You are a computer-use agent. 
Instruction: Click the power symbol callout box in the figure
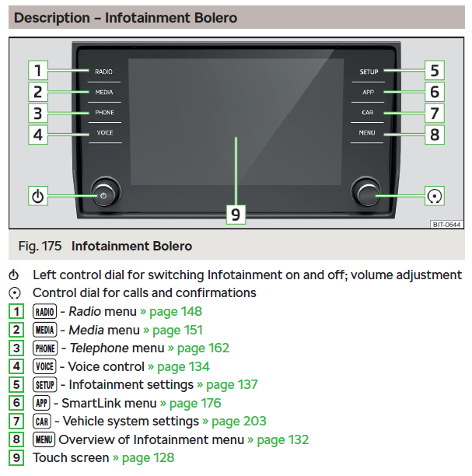(x=38, y=196)
